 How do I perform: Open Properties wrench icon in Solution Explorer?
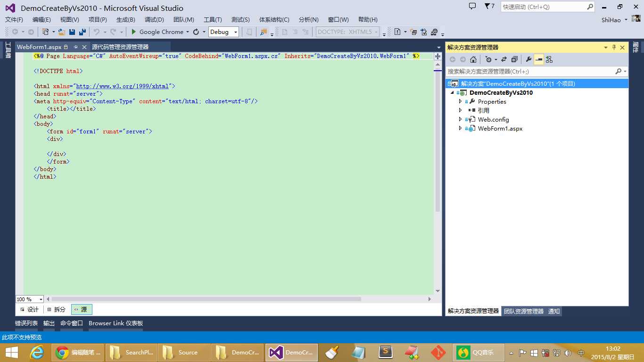point(528,59)
